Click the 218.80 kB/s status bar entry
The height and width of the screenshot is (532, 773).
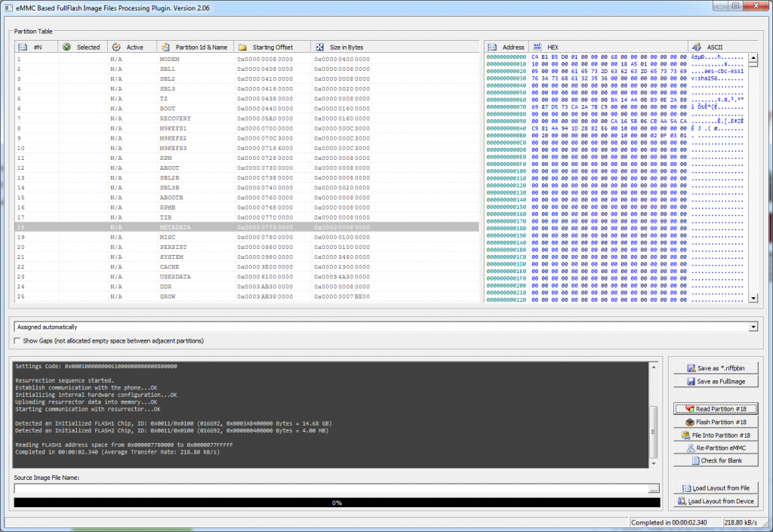click(x=741, y=522)
